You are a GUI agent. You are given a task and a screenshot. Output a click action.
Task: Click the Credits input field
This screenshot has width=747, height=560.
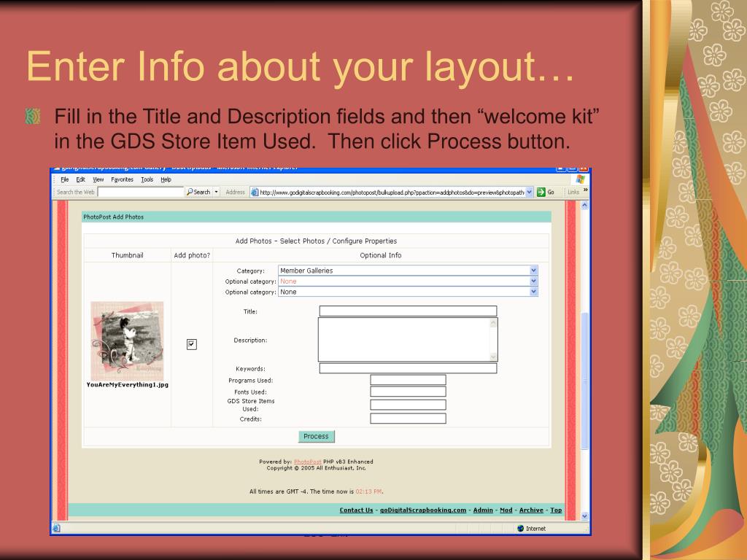408,419
